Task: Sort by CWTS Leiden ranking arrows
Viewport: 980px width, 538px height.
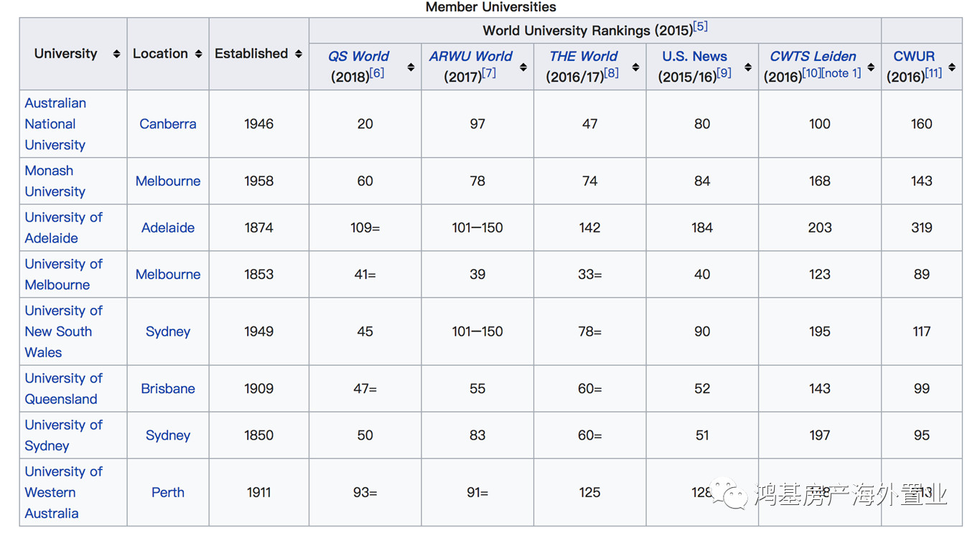Action: [x=871, y=67]
